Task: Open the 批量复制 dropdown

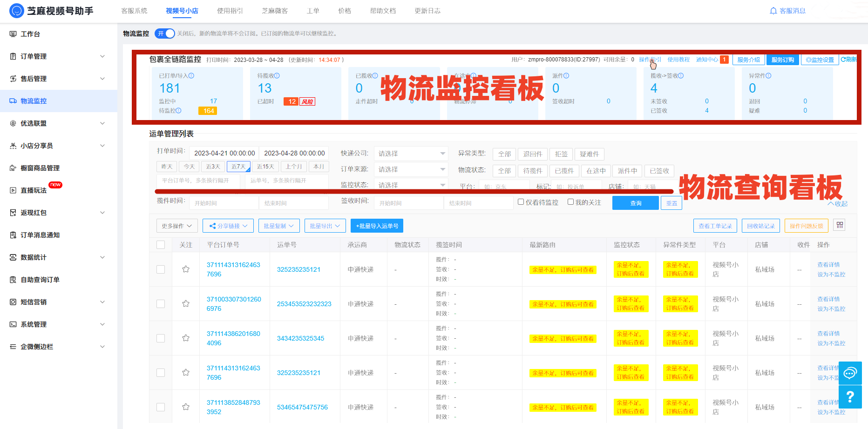Action: pyautogui.click(x=279, y=226)
